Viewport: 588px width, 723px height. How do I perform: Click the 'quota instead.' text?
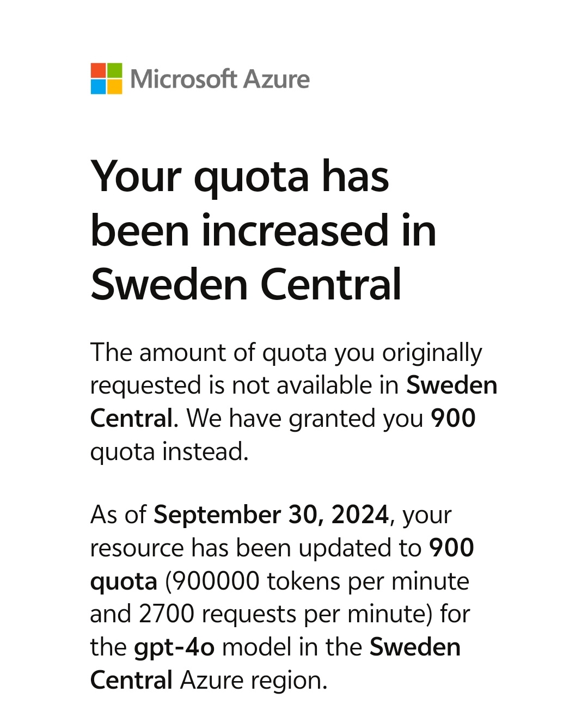(169, 451)
